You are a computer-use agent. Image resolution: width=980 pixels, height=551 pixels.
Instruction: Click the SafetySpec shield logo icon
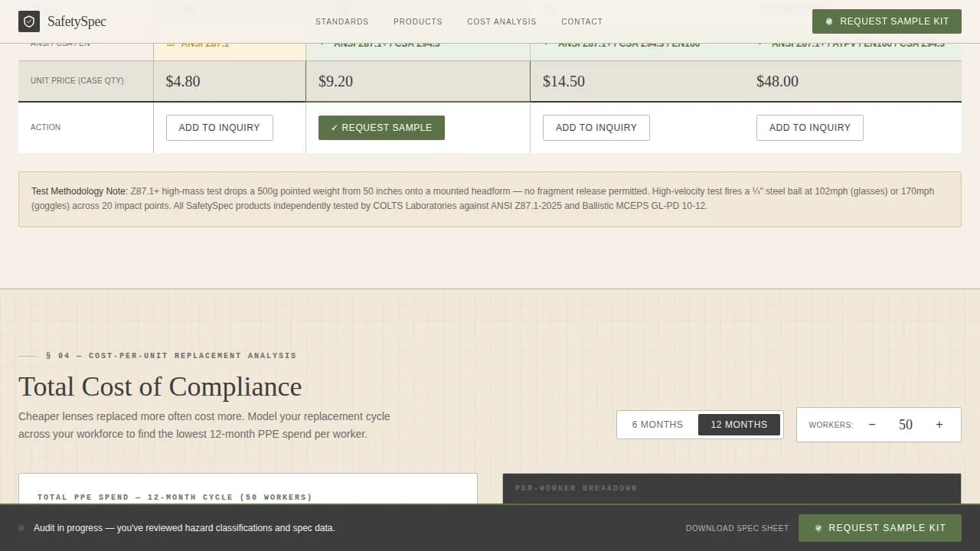[29, 21]
